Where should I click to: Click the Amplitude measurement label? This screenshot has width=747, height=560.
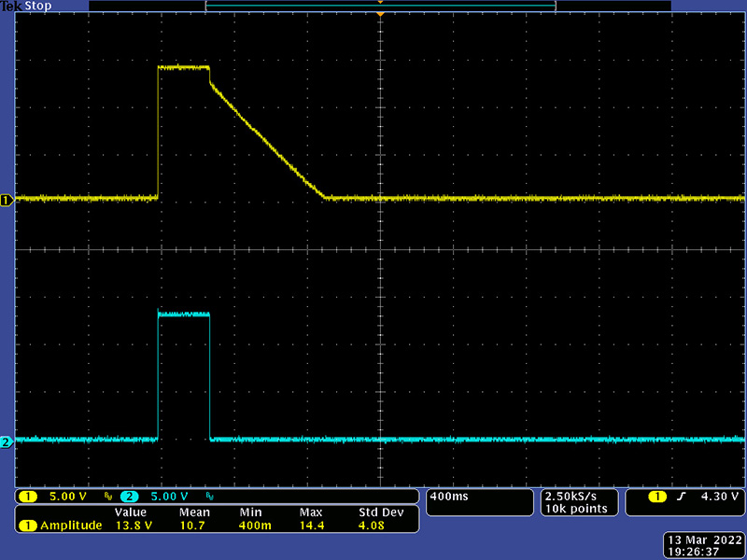coord(71,525)
